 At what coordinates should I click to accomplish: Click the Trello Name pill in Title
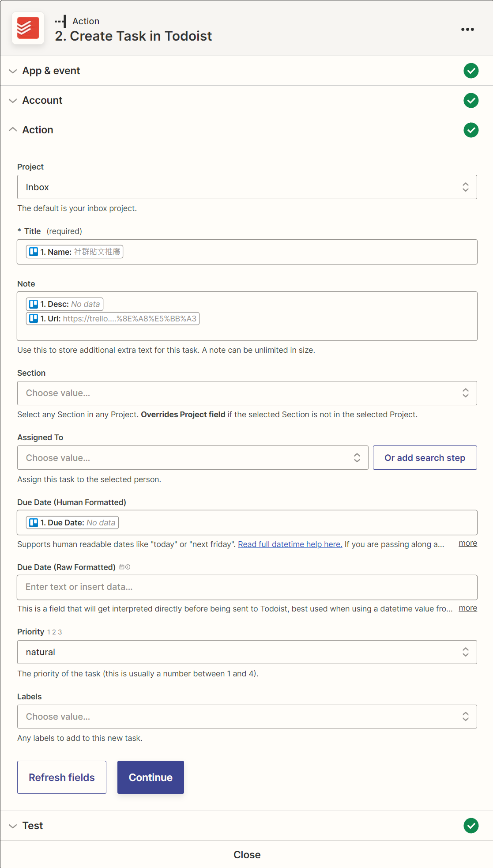[x=75, y=252]
